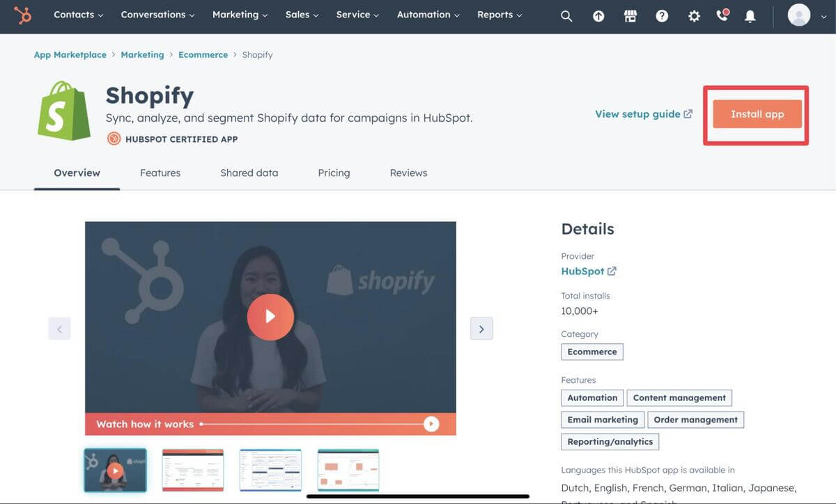Click the Content management feature tag
836x504 pixels.
pyautogui.click(x=679, y=398)
